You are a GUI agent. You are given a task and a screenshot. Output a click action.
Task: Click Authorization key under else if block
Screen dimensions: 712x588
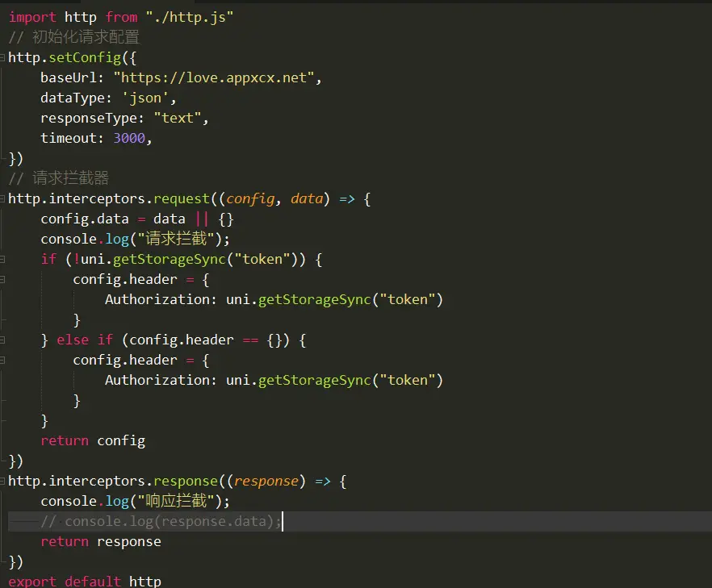click(157, 380)
